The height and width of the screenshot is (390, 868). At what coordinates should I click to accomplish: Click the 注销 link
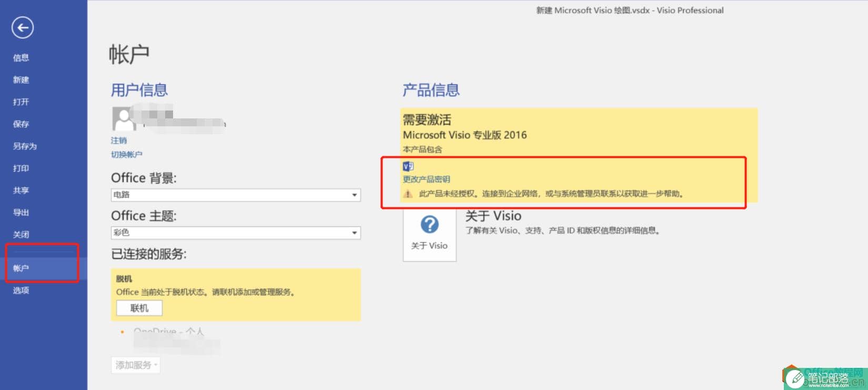coord(119,141)
